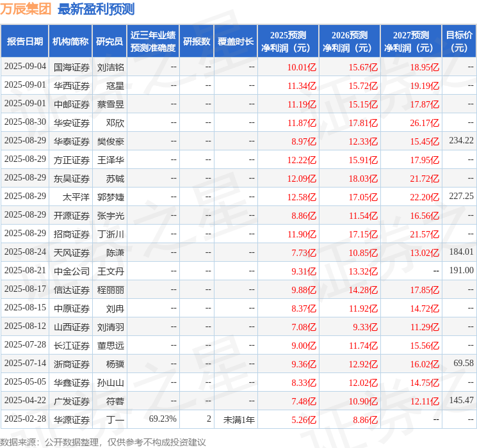Click the 最新盈利预测 heading
The height and width of the screenshot is (448, 477).
[96, 9]
